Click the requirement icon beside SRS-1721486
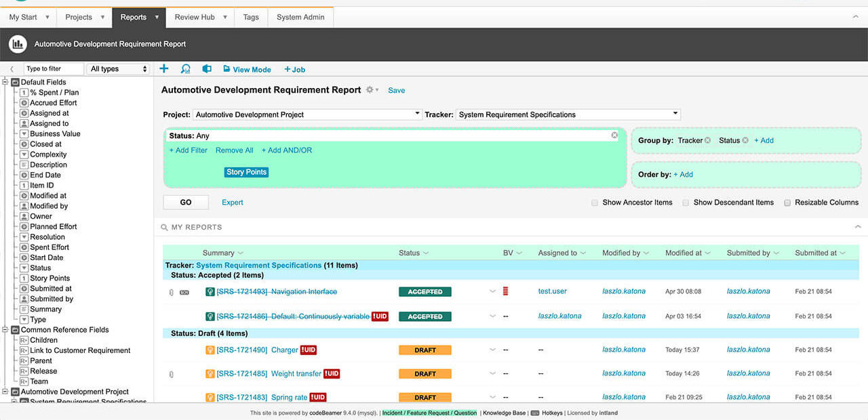The image size is (868, 420). point(210,316)
